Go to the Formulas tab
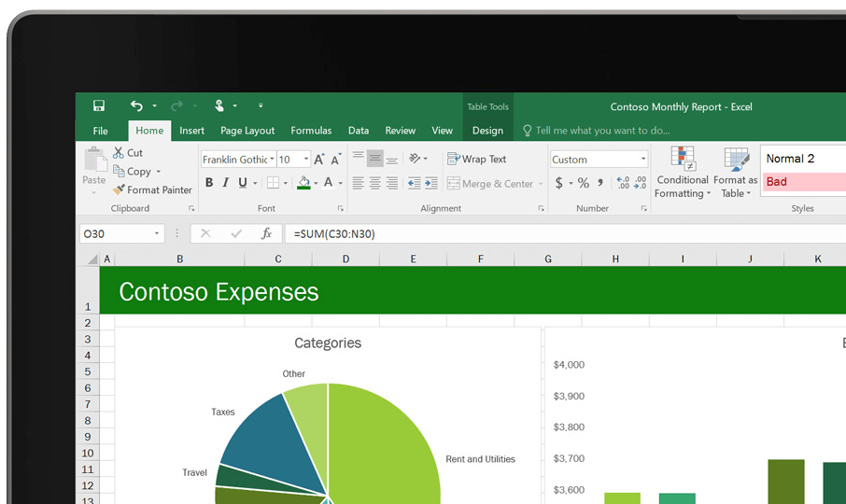846x504 pixels. click(x=311, y=131)
